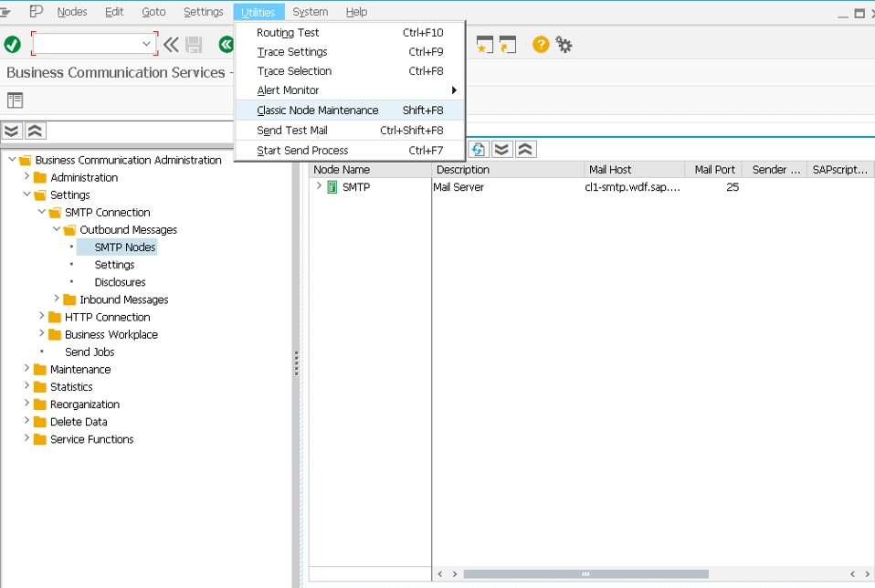Click the green Exit arrow icon
Viewport: 875px width, 588px height.
[x=226, y=44]
